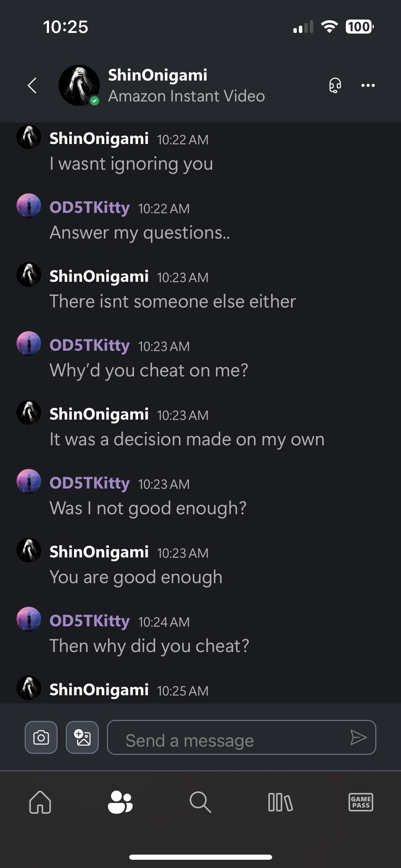Start party chat with headset icon
The image size is (401, 868).
335,85
